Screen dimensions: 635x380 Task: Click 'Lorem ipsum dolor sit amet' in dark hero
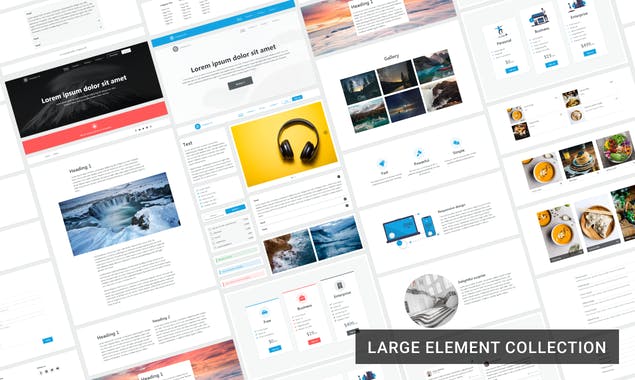pos(84,89)
